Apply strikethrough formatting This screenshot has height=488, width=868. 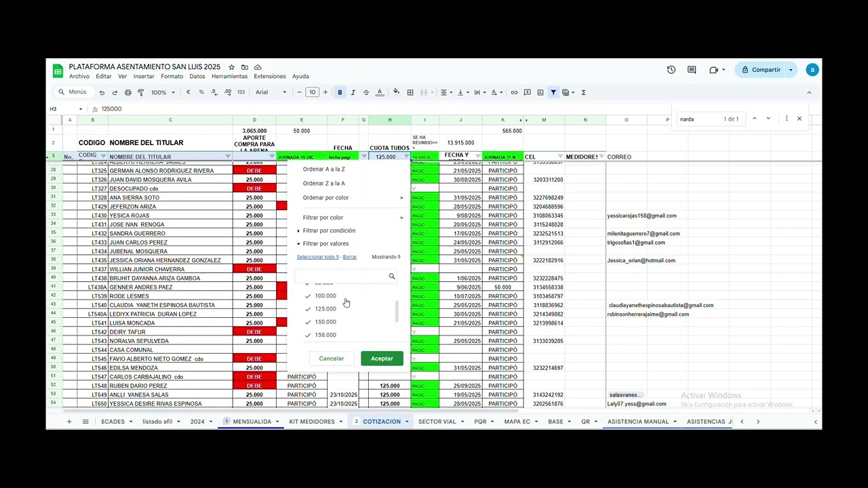366,92
